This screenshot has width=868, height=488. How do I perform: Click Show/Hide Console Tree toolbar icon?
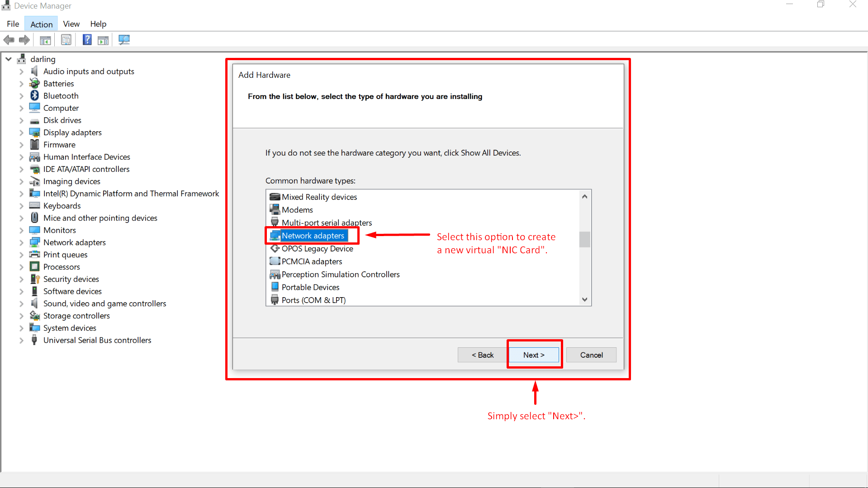45,40
